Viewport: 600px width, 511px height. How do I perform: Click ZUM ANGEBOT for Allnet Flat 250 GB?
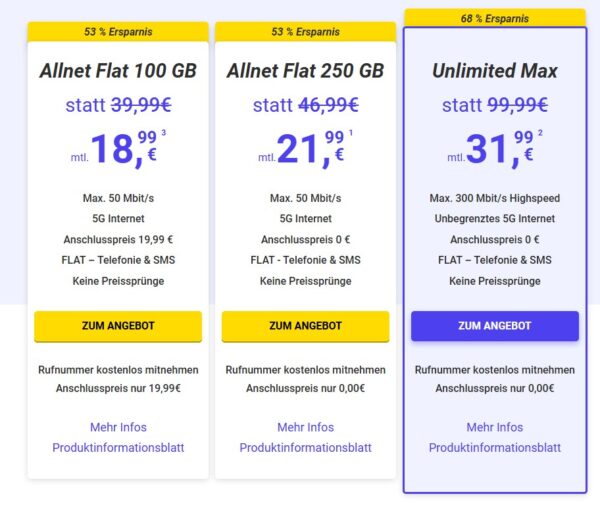point(305,326)
